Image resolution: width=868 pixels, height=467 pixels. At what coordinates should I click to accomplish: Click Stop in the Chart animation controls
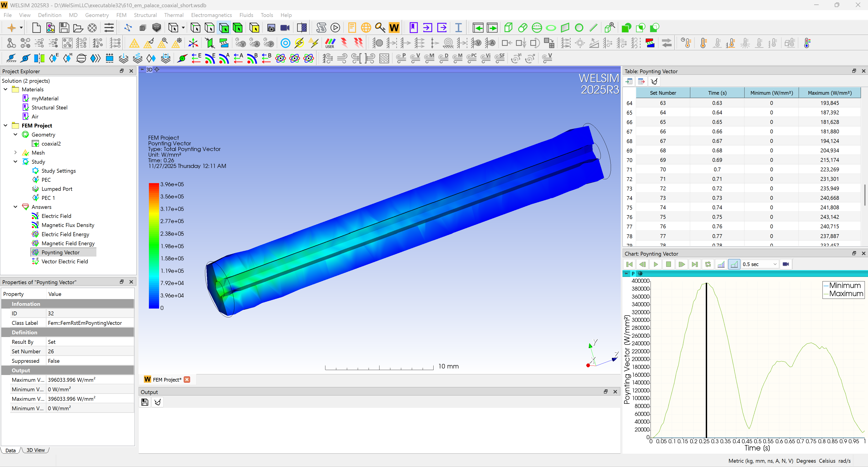point(668,264)
